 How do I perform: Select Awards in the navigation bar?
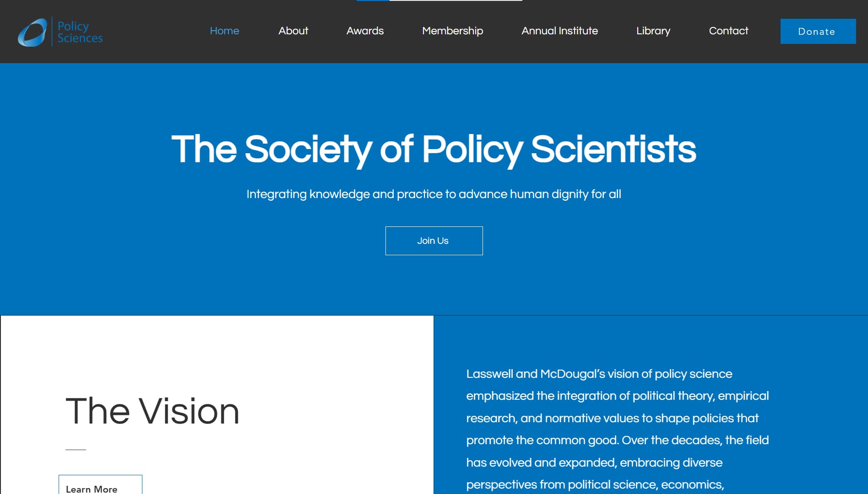[365, 31]
